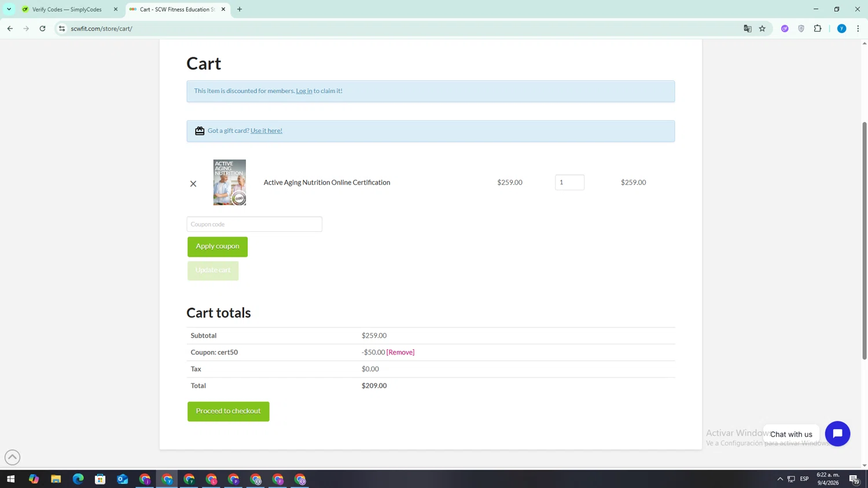Click the Update cart button
868x488 pixels.
pyautogui.click(x=213, y=271)
